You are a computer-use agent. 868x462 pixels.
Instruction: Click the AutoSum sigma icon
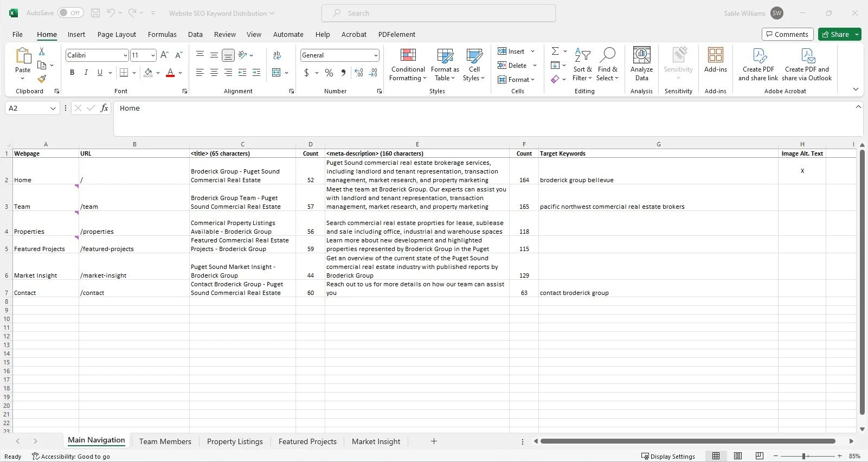(555, 51)
